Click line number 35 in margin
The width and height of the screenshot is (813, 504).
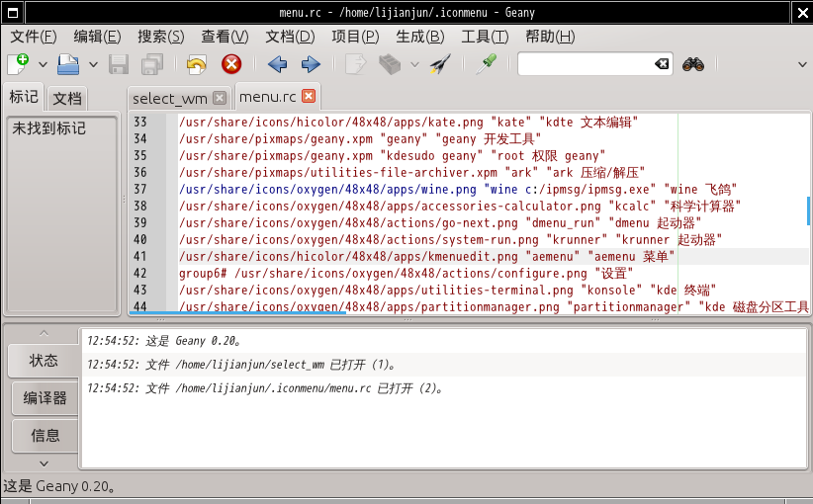coord(140,155)
